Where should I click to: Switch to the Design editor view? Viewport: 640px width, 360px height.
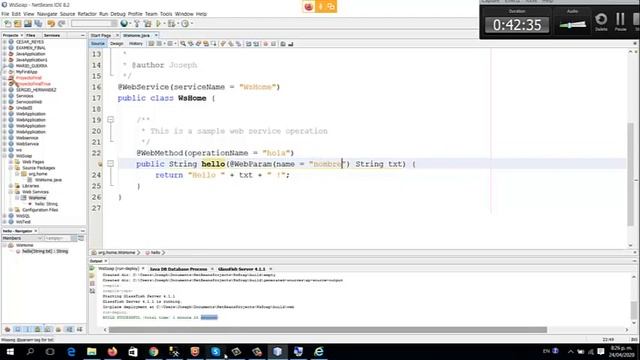click(116, 44)
